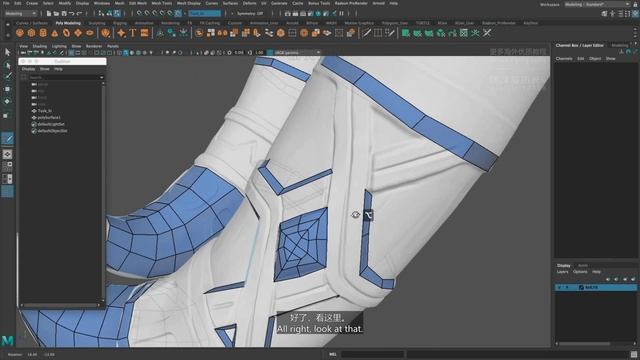The height and width of the screenshot is (360, 640).
Task: Open the Workspace Modeling - Standard dropdown
Action: click(x=598, y=4)
